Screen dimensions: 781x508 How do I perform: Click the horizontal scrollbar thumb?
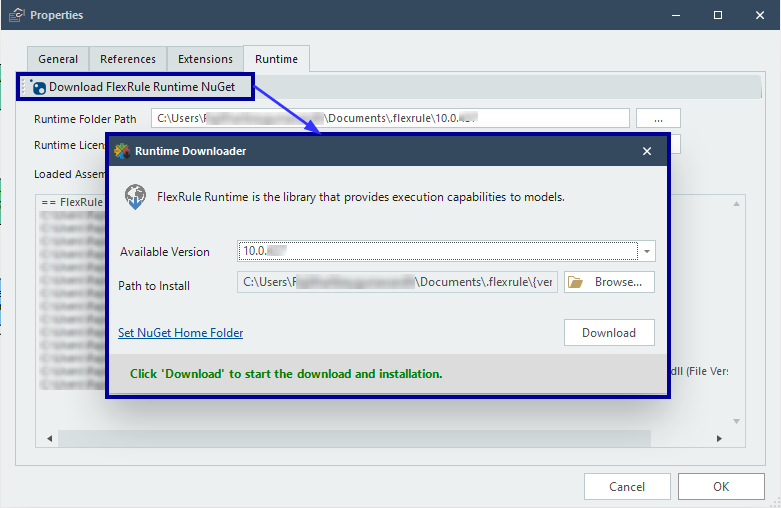click(x=354, y=439)
